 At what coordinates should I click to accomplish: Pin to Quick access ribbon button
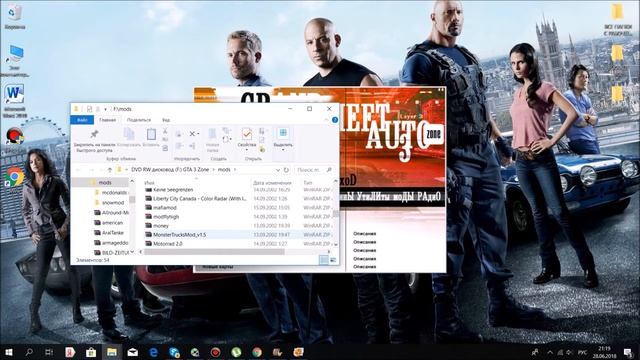tap(94, 141)
